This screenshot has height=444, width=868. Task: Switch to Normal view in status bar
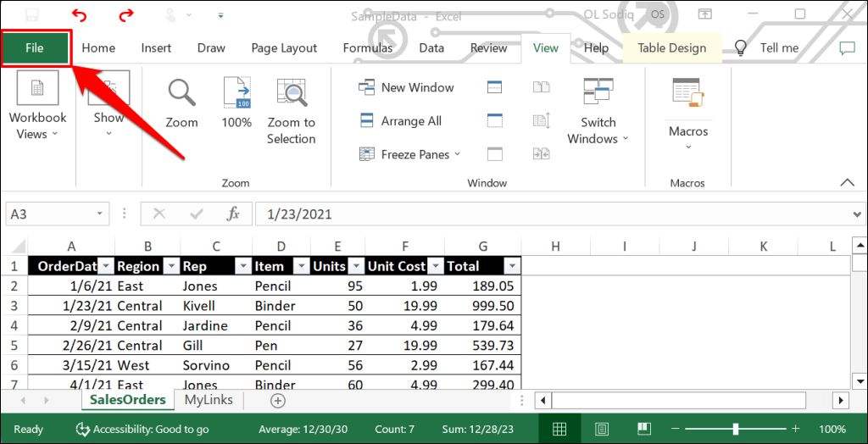[559, 429]
